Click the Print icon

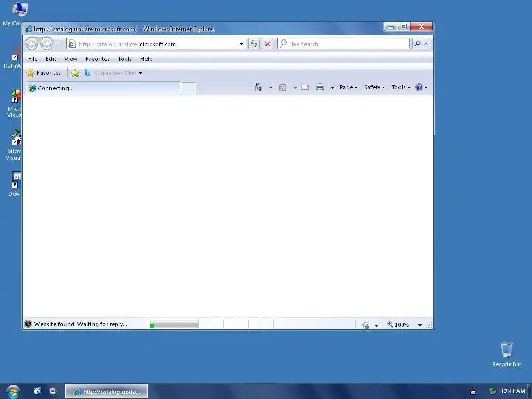(x=320, y=87)
